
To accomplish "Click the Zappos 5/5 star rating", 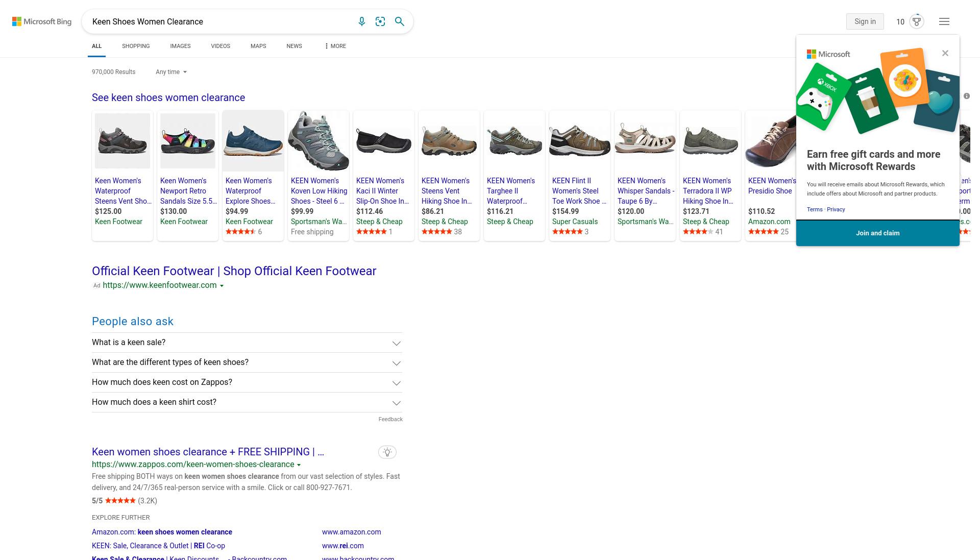I will [x=120, y=501].
